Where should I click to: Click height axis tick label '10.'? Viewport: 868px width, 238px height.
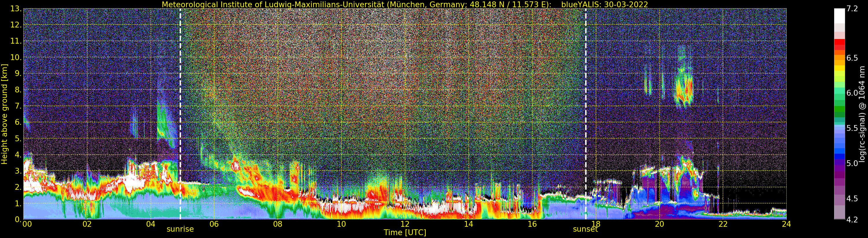click(16, 57)
